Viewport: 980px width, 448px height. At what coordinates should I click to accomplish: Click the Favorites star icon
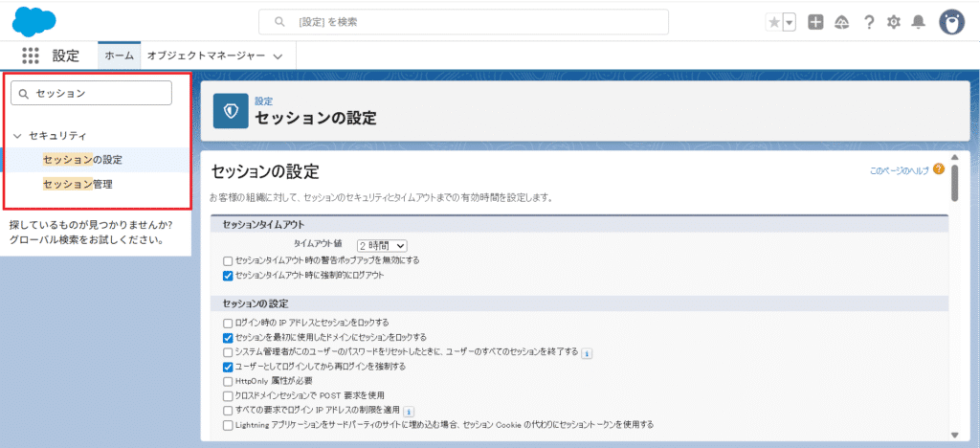(x=773, y=22)
